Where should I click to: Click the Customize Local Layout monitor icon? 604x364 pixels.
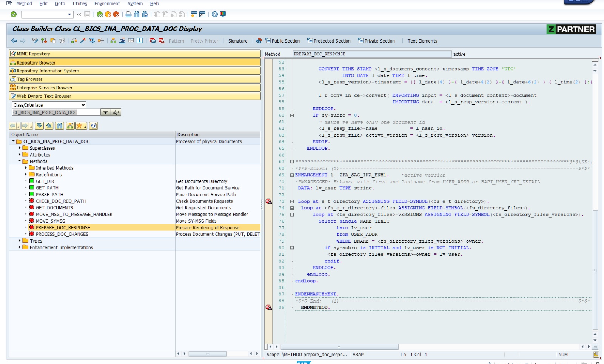pyautogui.click(x=223, y=14)
